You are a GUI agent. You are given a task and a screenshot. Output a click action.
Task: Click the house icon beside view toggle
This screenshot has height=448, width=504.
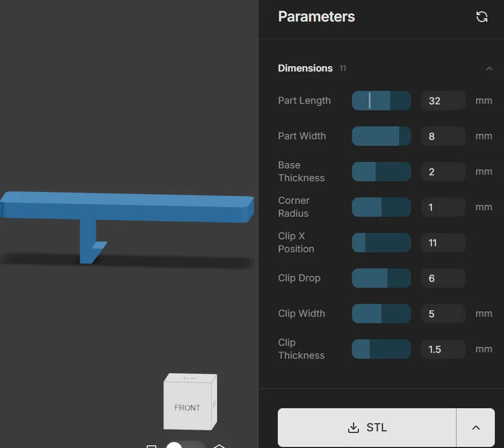(219, 446)
